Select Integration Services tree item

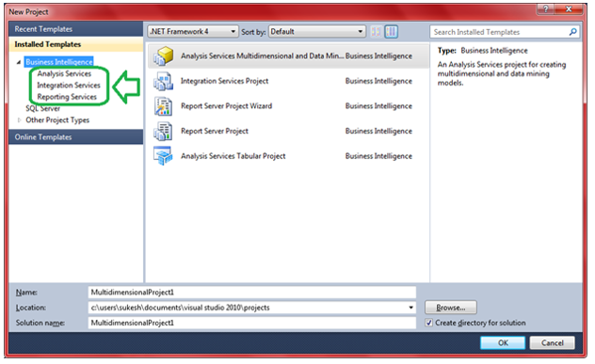[x=69, y=86]
